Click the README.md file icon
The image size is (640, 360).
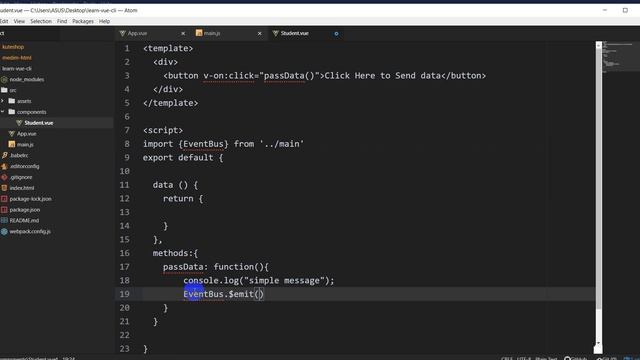pyautogui.click(x=4, y=220)
